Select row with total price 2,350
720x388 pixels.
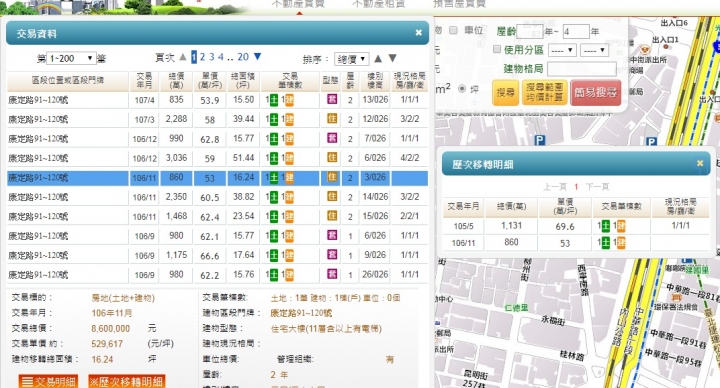pyautogui.click(x=217, y=197)
